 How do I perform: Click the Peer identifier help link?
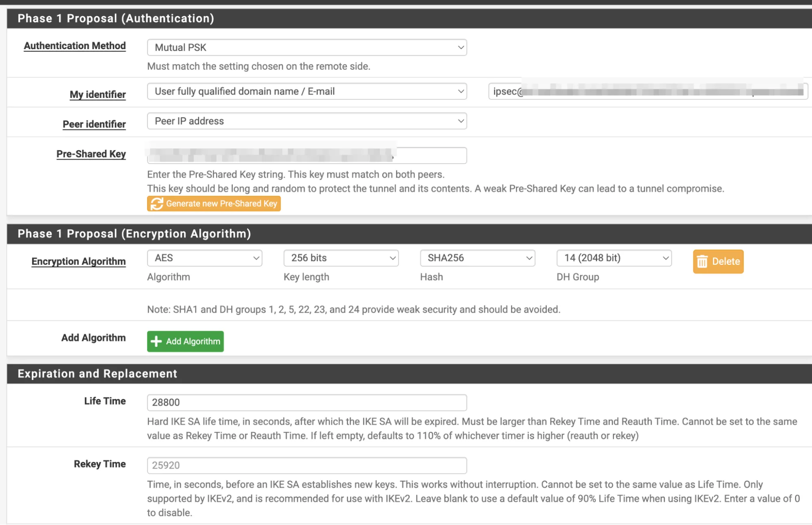click(94, 124)
